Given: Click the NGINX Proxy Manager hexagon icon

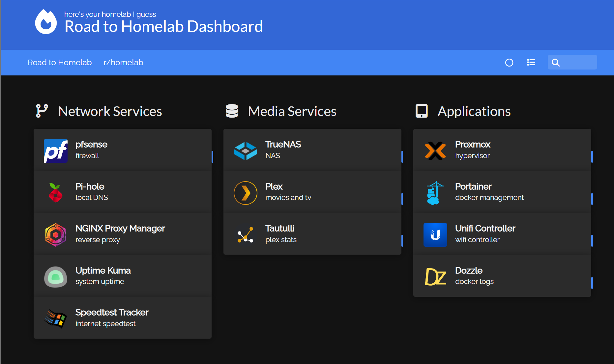Looking at the screenshot, I should 55,235.
